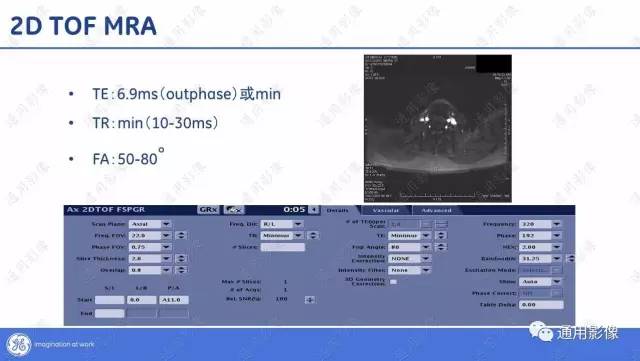Click the # Slices input field
This screenshot has width=640, height=361.
tap(283, 247)
